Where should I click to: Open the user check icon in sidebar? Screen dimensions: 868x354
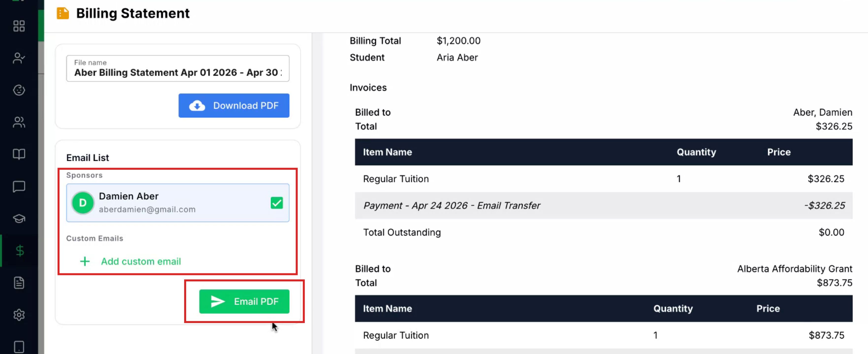pos(19,58)
